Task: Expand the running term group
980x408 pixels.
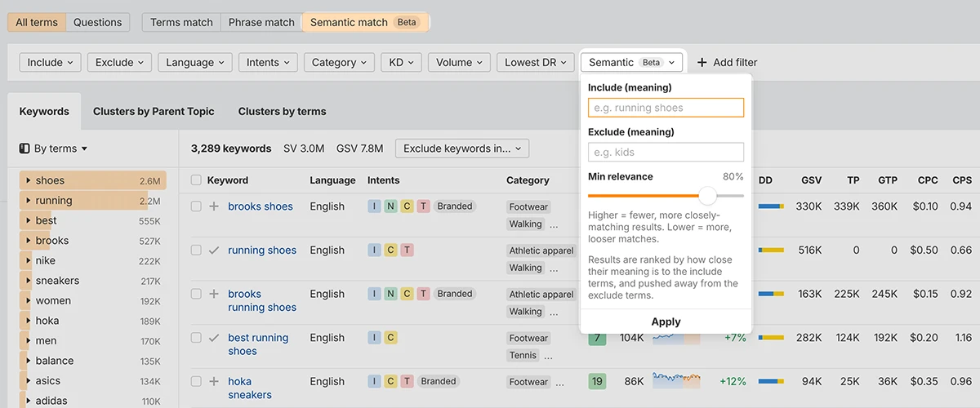Action: 29,201
